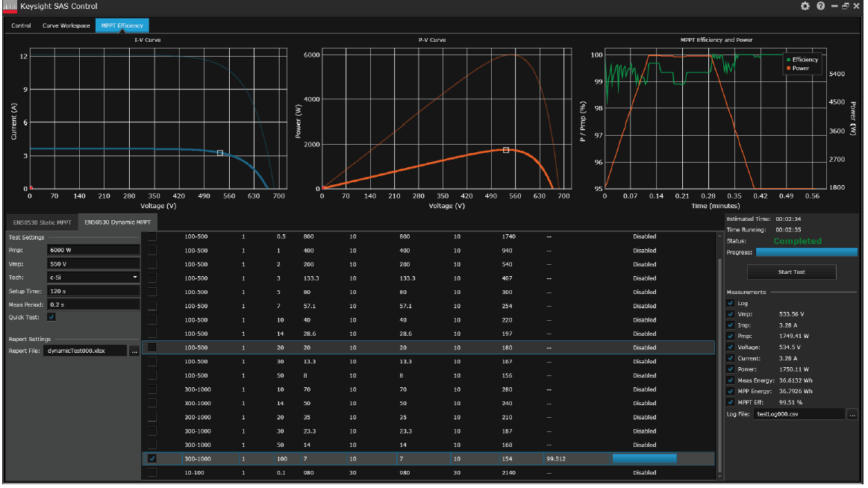Click the Power reading 1750.11 W

(794, 370)
